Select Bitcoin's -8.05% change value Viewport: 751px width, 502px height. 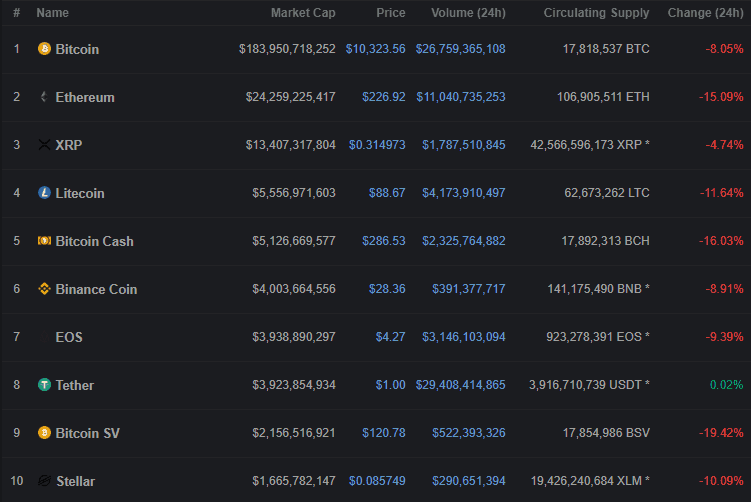724,49
